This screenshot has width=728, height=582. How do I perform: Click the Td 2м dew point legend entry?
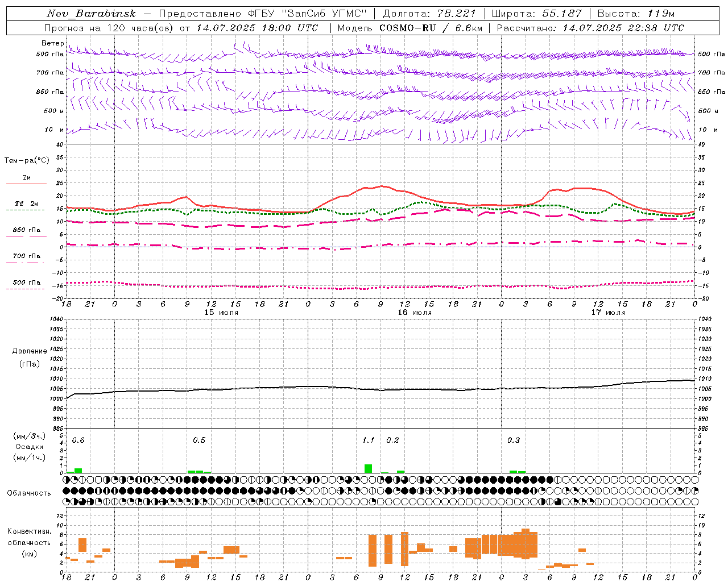[26, 204]
